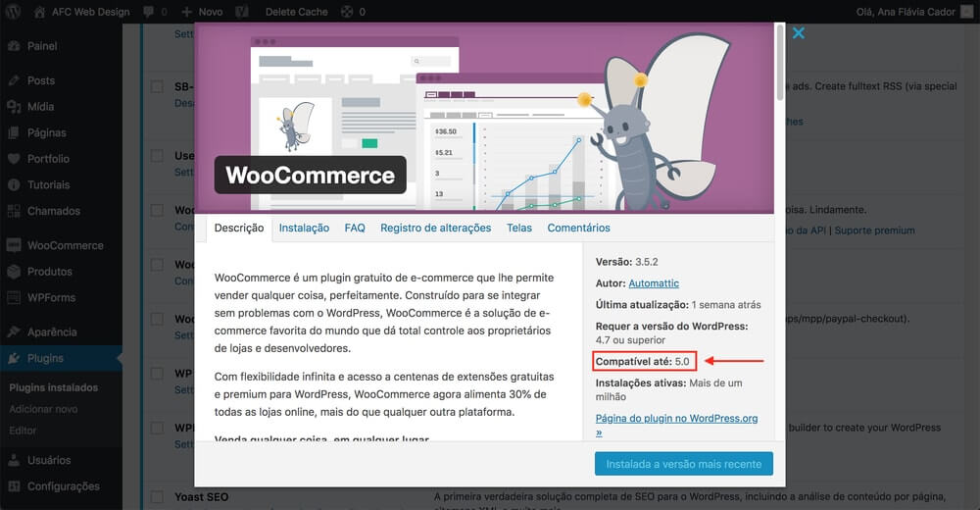Click the Compatível até: 5.0 text
Screen dimensions: 980x510
(643, 362)
